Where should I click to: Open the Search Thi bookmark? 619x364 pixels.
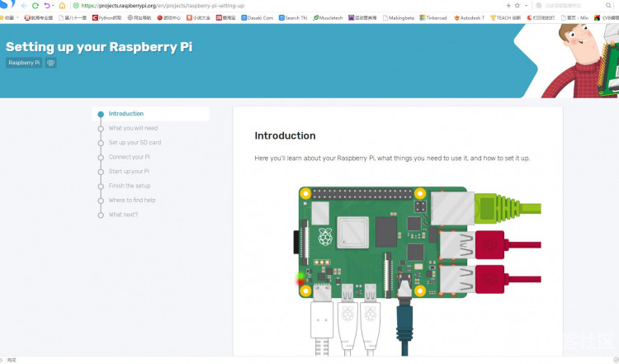pos(293,18)
